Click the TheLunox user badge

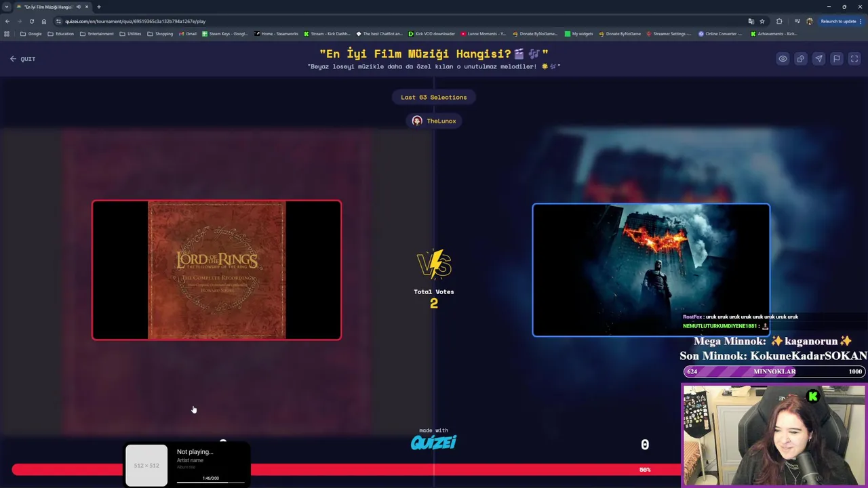tap(434, 121)
